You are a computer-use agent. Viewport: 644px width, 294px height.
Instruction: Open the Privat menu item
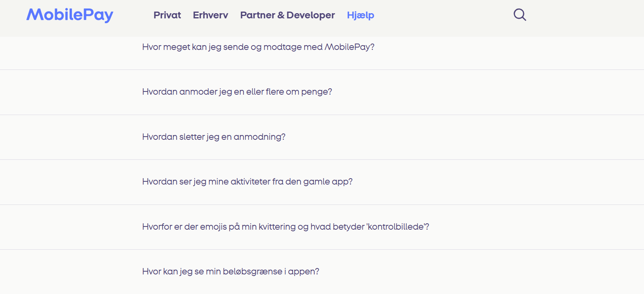[x=167, y=15]
